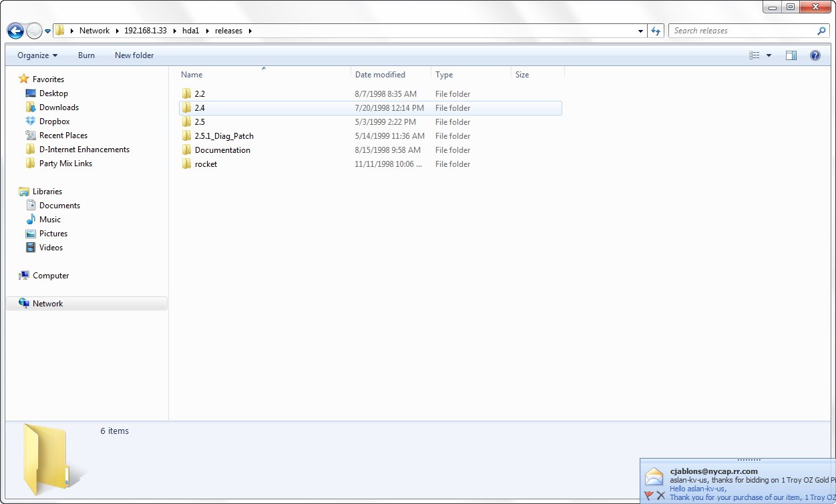Open address bar history dropdown
The height and width of the screenshot is (504, 836).
point(640,31)
